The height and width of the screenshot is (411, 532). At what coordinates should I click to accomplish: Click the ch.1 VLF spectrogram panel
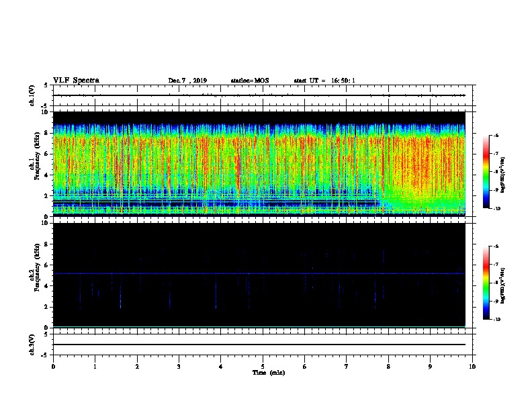[259, 164]
